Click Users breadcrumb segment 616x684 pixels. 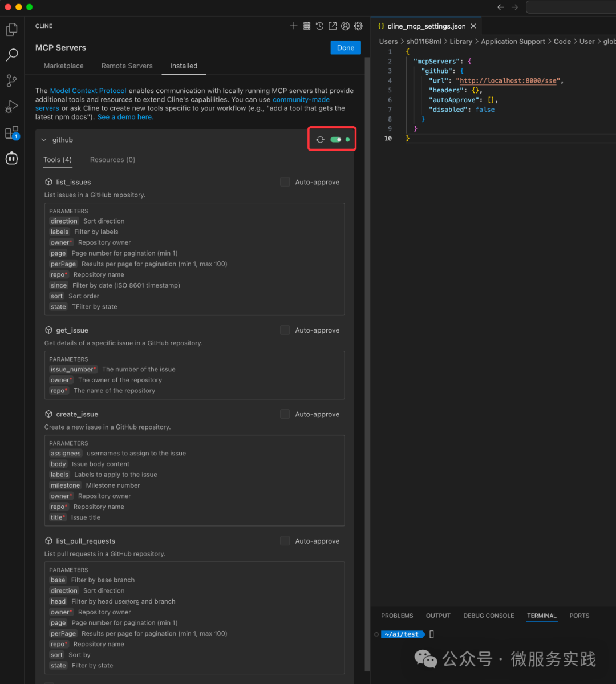(x=388, y=42)
